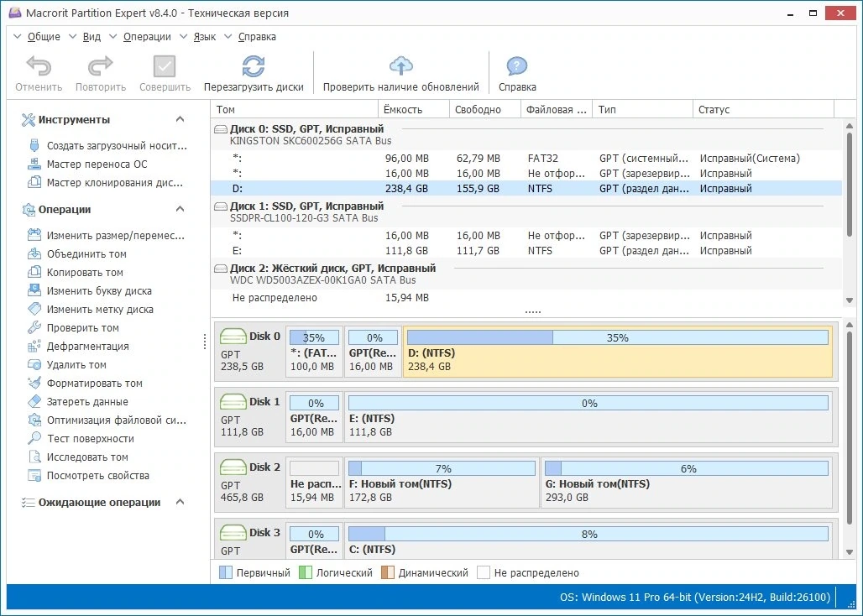Select the Не распределено 15,94 MB list row
This screenshot has width=863, height=616.
coord(526,298)
